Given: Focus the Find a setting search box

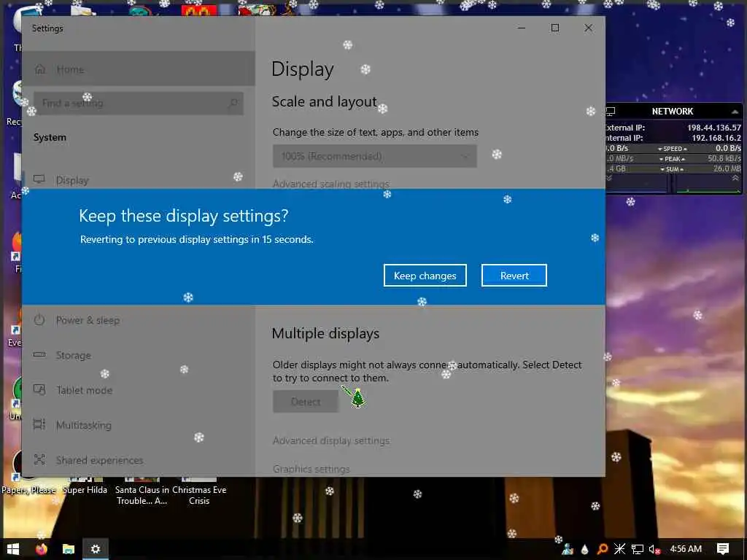Looking at the screenshot, I should (x=138, y=103).
